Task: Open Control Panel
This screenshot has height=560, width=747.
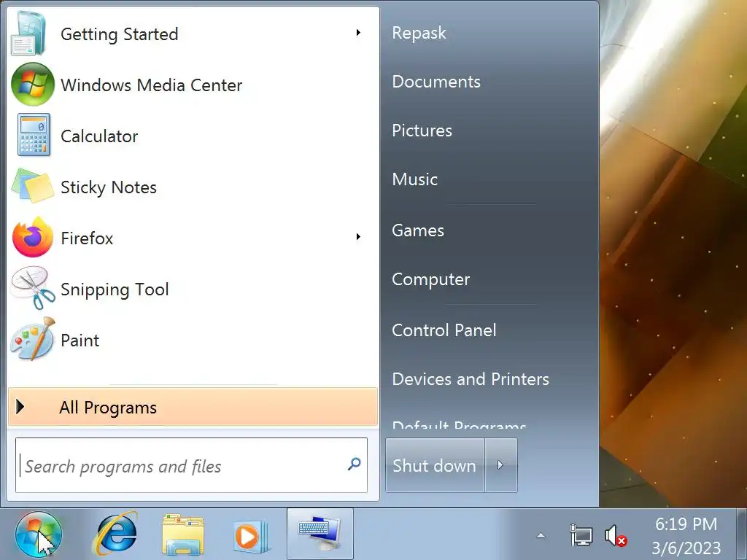Action: tap(444, 330)
